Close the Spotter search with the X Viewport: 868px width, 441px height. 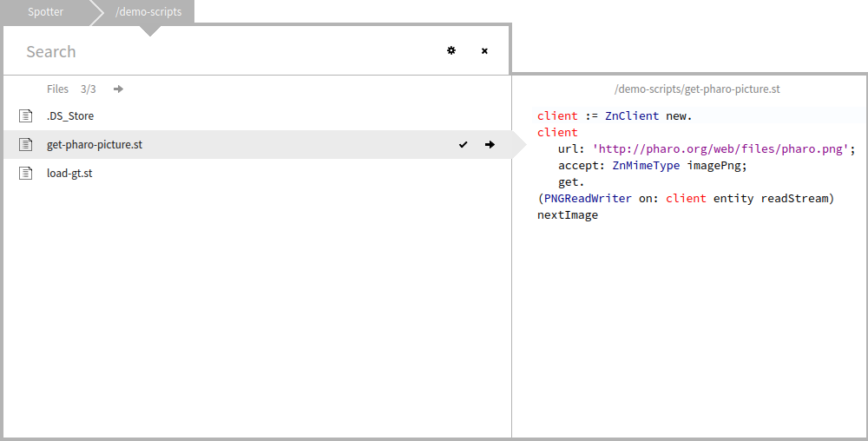coord(484,51)
